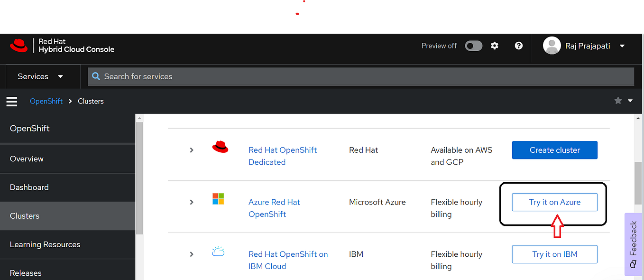The image size is (644, 280).
Task: Select Dashboard in the OpenShift sidebar
Action: [x=29, y=187]
